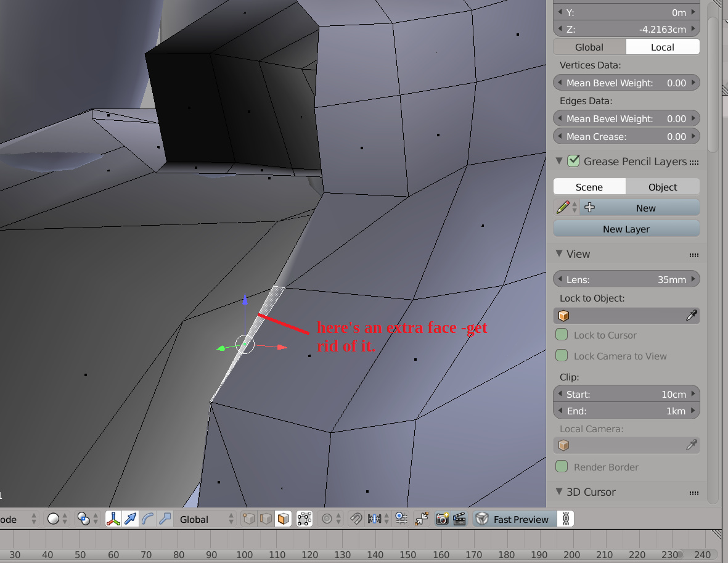Click the Y coordinate value field
Image resolution: width=728 pixels, height=563 pixels.
(626, 12)
